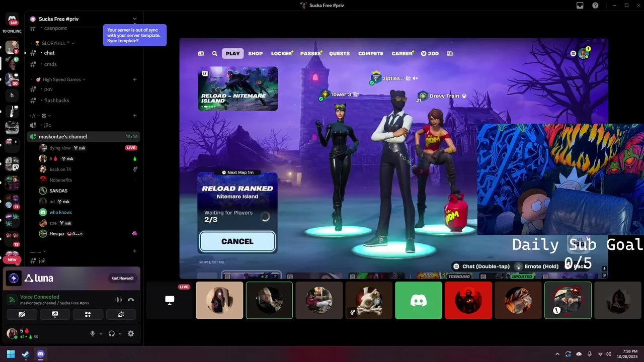644x362 pixels.
Task: Open headphone output options chevron
Action: coord(120,333)
